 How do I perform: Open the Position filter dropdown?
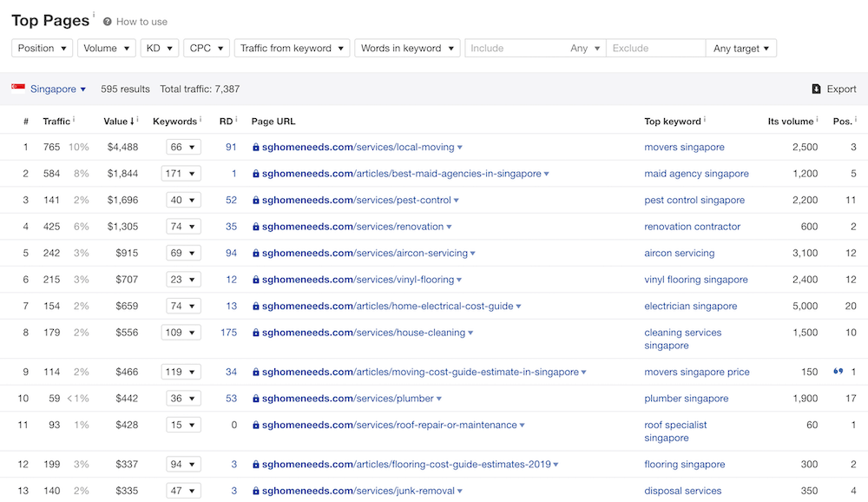pos(42,49)
